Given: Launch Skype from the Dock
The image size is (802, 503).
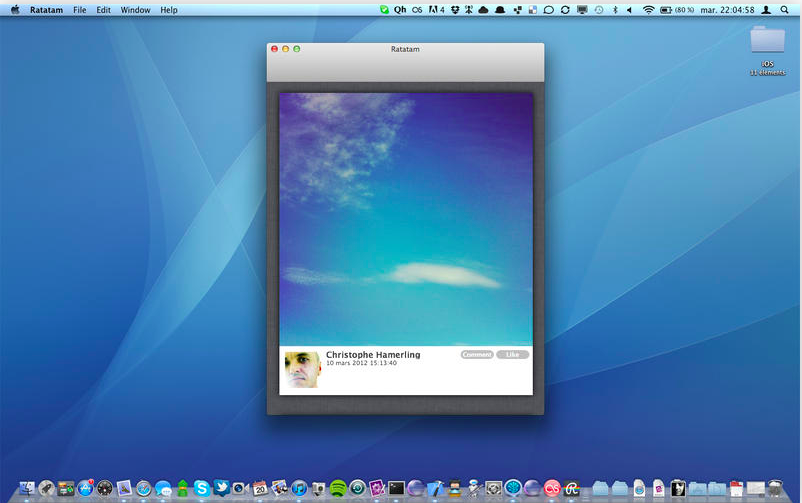Looking at the screenshot, I should (x=202, y=489).
